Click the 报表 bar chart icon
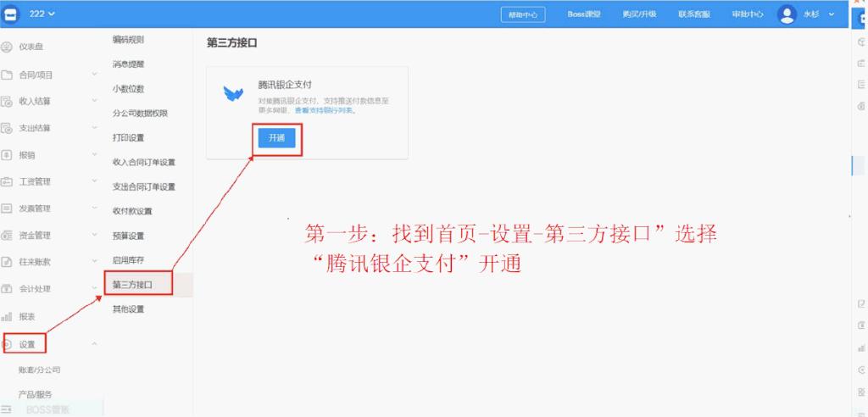 (x=7, y=317)
